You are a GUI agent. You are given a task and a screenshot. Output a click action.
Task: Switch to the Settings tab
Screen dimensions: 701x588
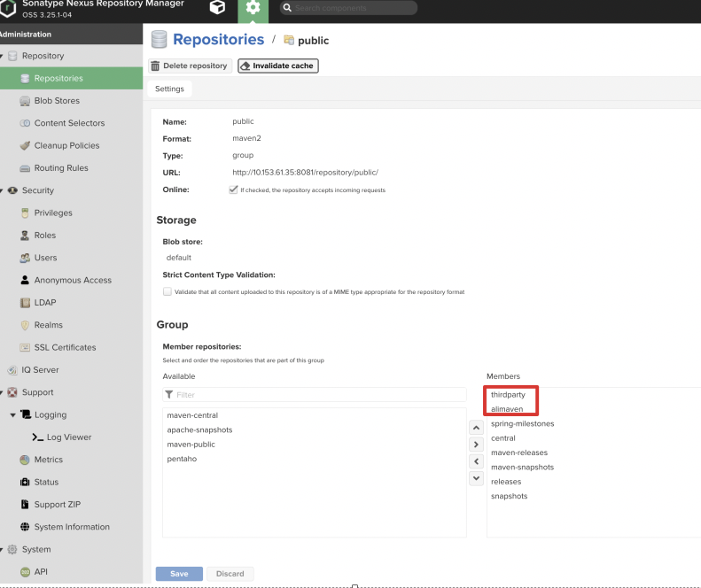click(x=169, y=89)
